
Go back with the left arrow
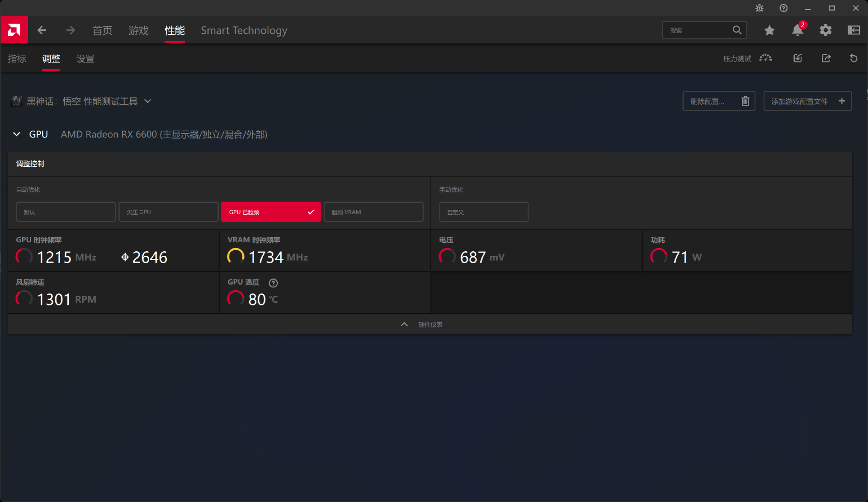42,30
